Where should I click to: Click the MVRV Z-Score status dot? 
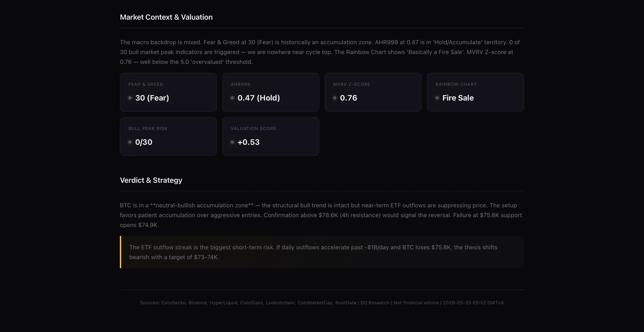335,98
